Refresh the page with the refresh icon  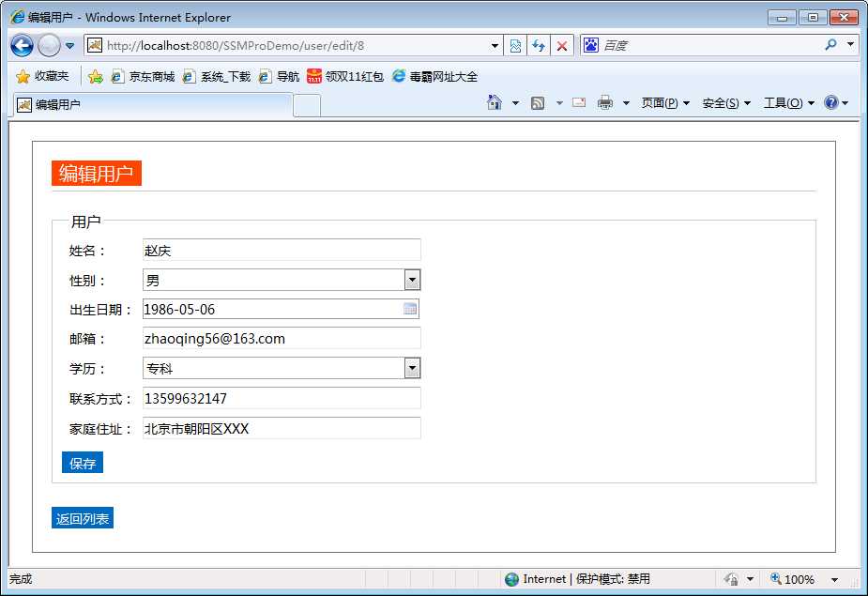coord(539,46)
